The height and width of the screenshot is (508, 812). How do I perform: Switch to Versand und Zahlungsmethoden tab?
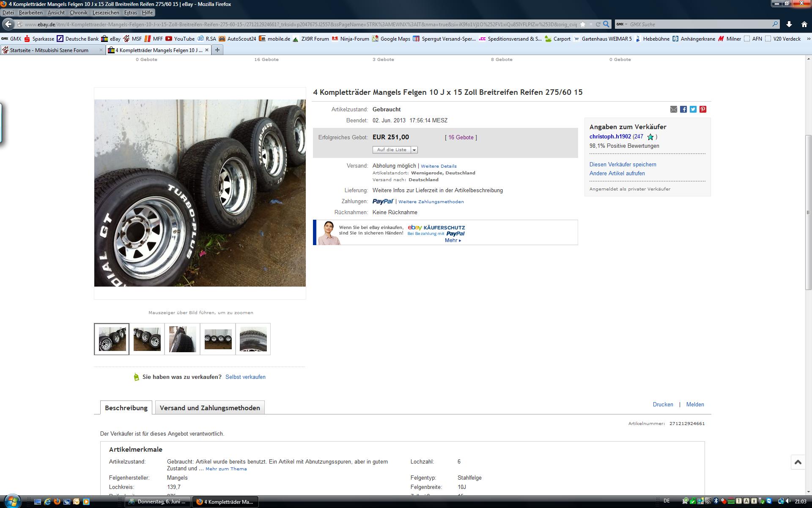(x=210, y=408)
